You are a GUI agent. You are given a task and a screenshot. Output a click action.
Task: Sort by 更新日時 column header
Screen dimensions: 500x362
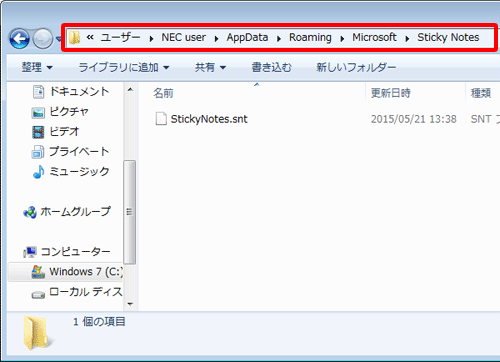391,93
